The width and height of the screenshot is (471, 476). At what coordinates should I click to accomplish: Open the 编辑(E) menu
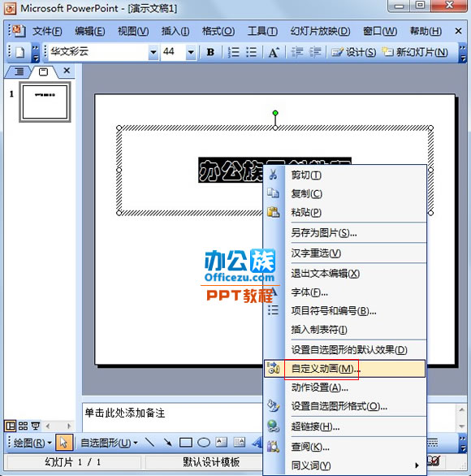point(90,31)
